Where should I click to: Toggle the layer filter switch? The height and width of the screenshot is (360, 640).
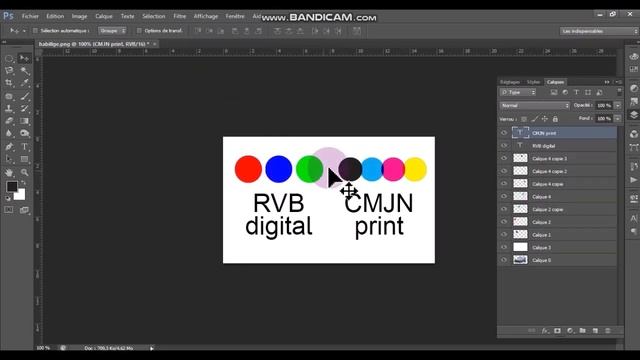[x=619, y=91]
